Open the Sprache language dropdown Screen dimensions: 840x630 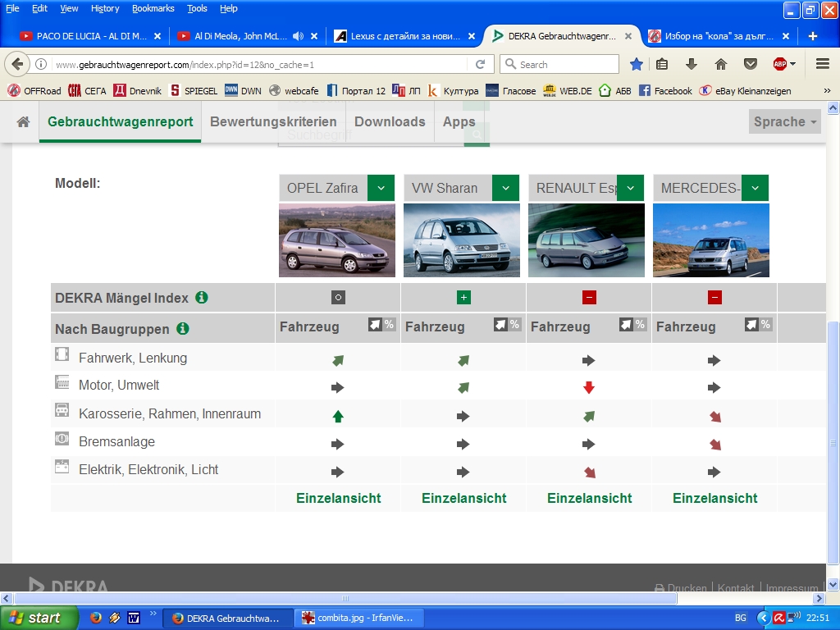click(785, 121)
